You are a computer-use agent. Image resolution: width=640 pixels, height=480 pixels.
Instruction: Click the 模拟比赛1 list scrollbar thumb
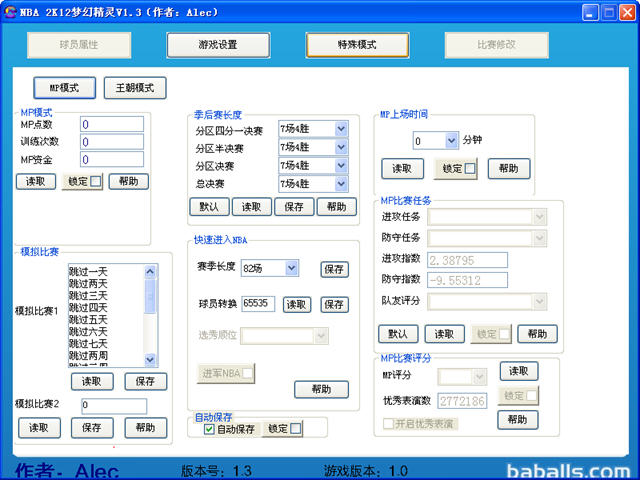point(150,296)
